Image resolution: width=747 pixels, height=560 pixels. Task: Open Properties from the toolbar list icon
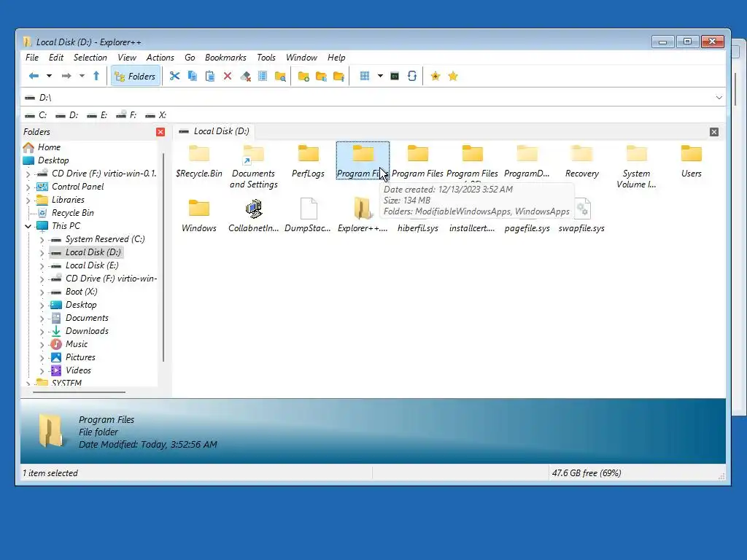coord(263,76)
